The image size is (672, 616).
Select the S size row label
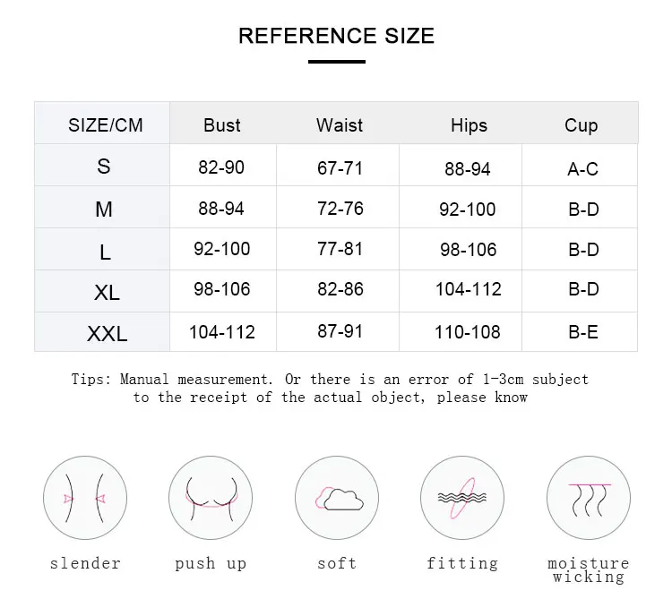[104, 167]
